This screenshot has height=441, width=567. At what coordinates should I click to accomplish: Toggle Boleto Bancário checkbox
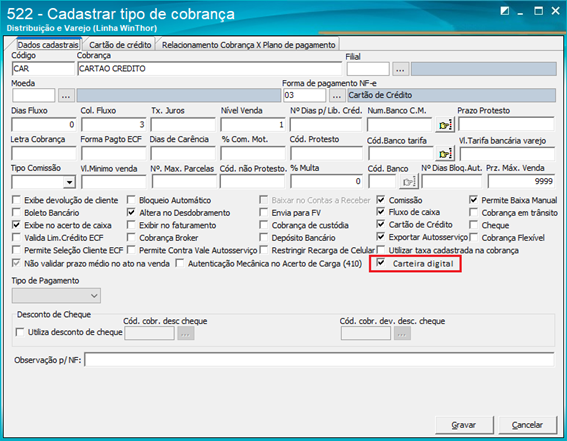16,212
